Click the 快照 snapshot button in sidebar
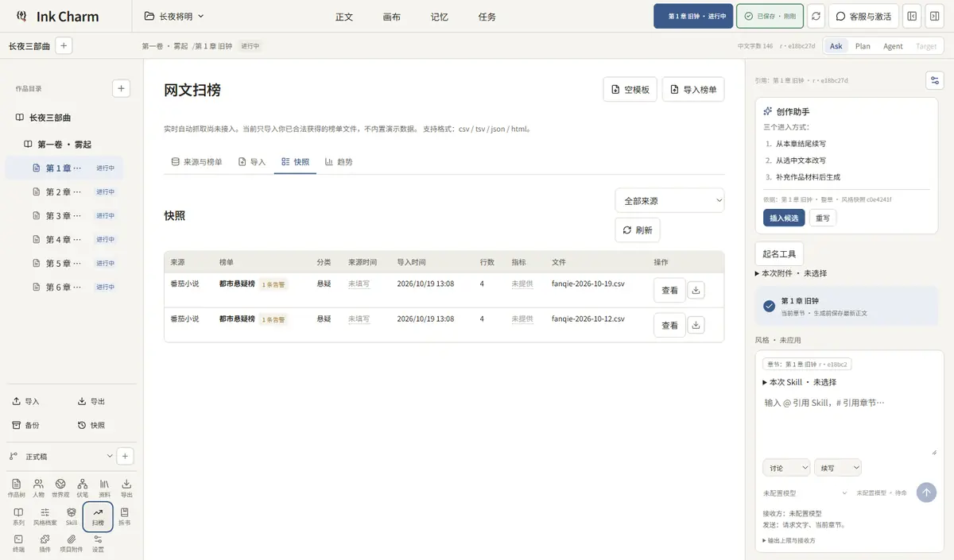Screen dimensions: 954x560 (91, 425)
